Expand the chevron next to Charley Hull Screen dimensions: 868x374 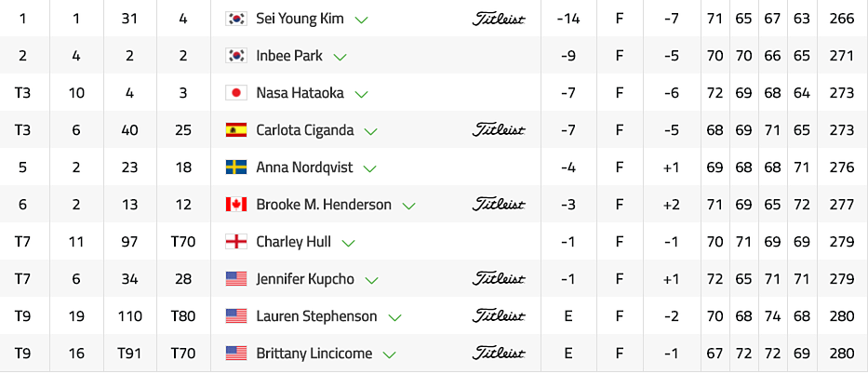pyautogui.click(x=349, y=243)
